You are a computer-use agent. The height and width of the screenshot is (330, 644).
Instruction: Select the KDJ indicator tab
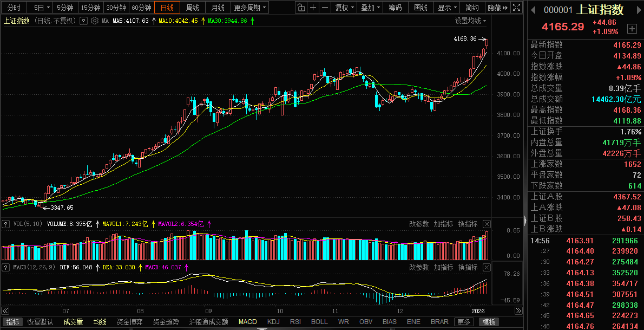click(x=273, y=322)
